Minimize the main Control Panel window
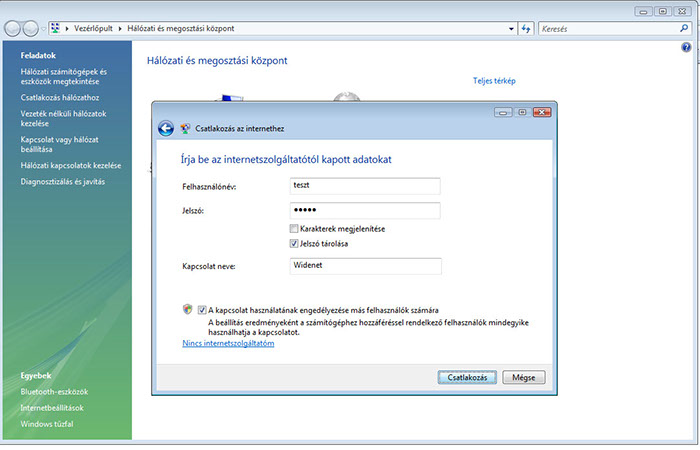 pyautogui.click(x=643, y=11)
